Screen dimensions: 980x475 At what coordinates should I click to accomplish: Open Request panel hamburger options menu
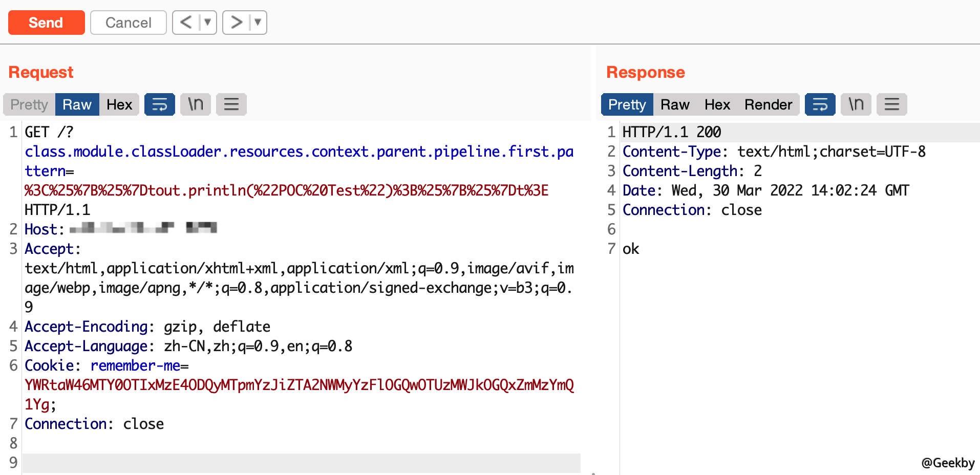coord(231,104)
